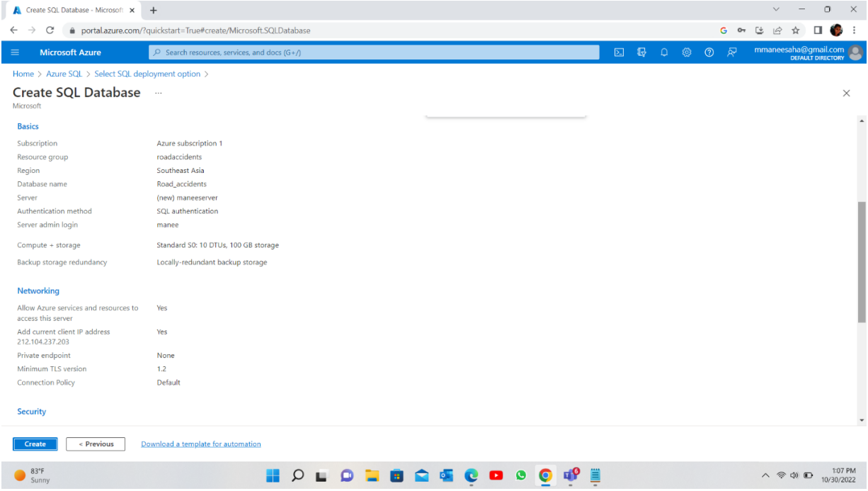Click the (new) maneeserver value
This screenshot has width=868, height=491.
[186, 198]
